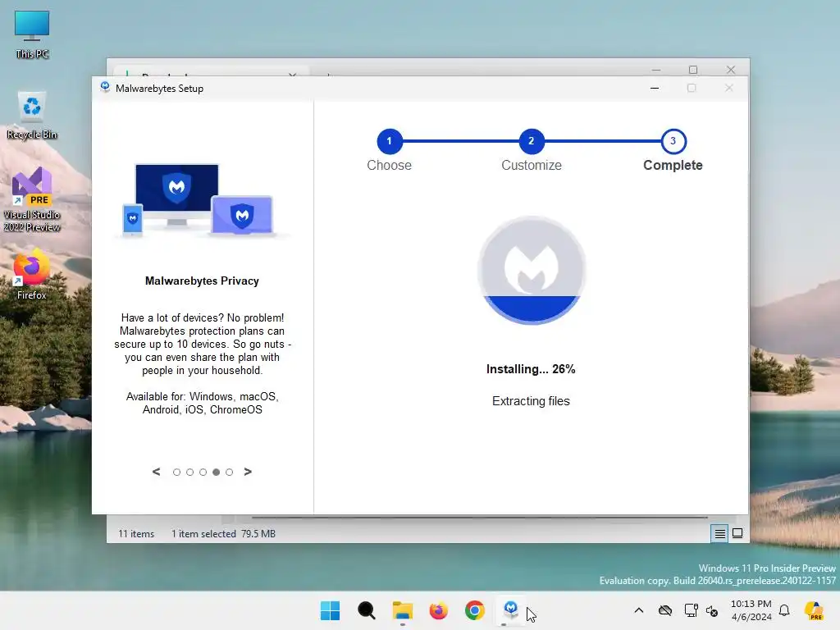
Task: Open taskbar Search
Action: (367, 610)
